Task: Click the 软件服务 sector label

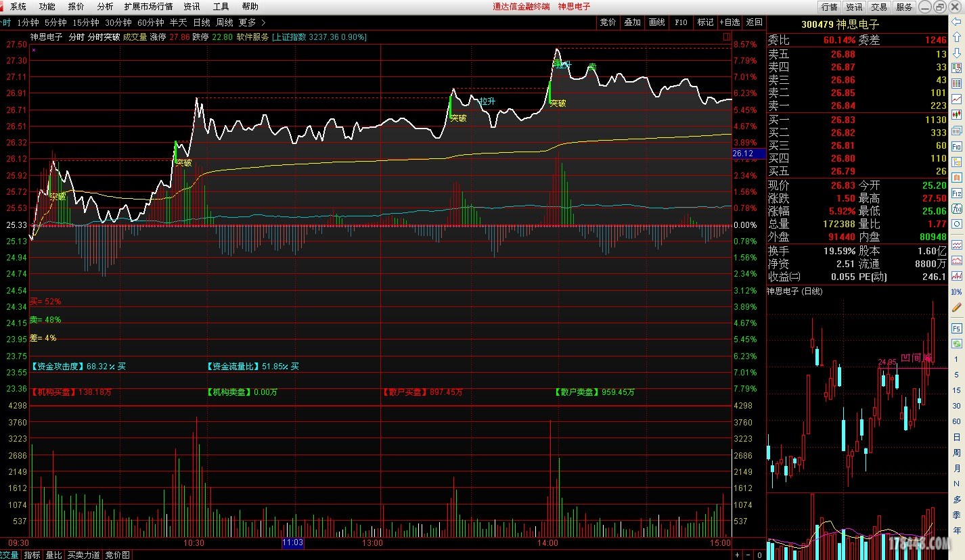Action: pos(252,37)
